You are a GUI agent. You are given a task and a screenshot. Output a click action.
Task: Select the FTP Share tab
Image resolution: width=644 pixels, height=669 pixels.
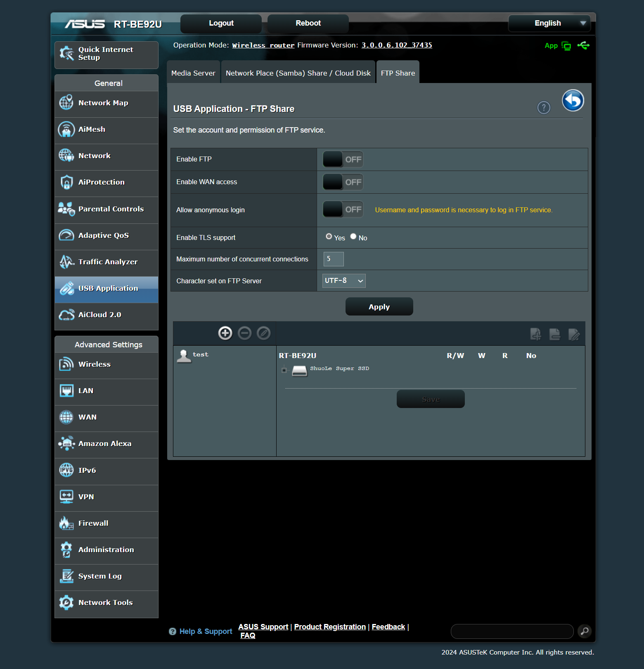(x=398, y=73)
